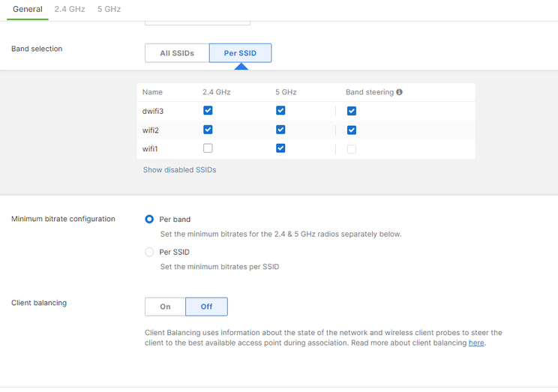
Task: Uncheck 5 GHz for dwifi3
Action: tap(280, 110)
